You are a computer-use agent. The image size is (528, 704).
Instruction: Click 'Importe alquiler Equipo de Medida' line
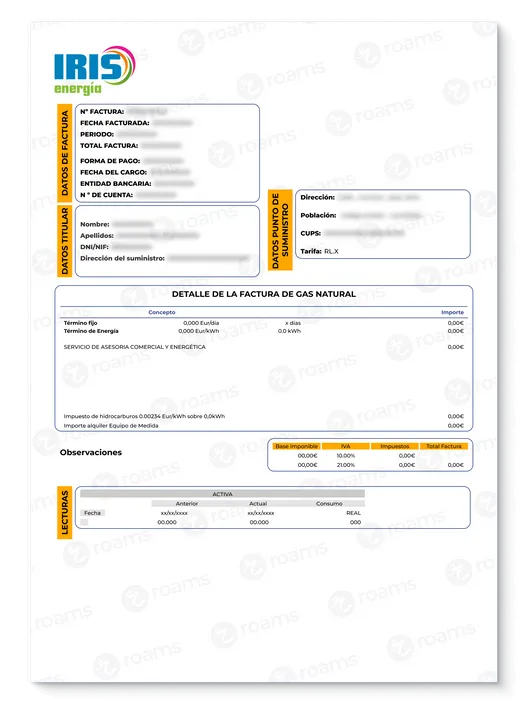pyautogui.click(x=111, y=426)
